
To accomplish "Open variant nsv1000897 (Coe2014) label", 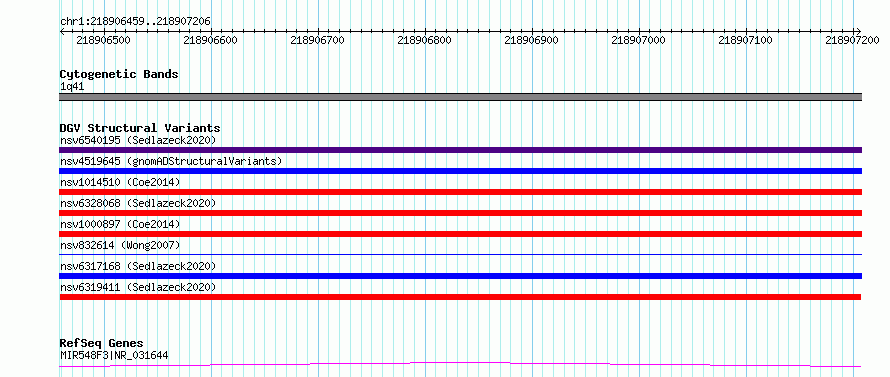I will point(120,224).
